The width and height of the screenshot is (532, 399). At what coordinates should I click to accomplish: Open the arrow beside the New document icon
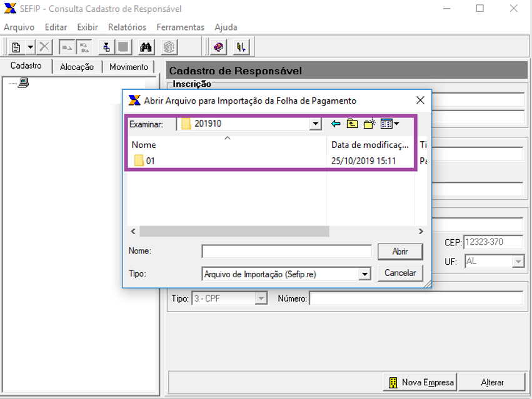(x=30, y=47)
